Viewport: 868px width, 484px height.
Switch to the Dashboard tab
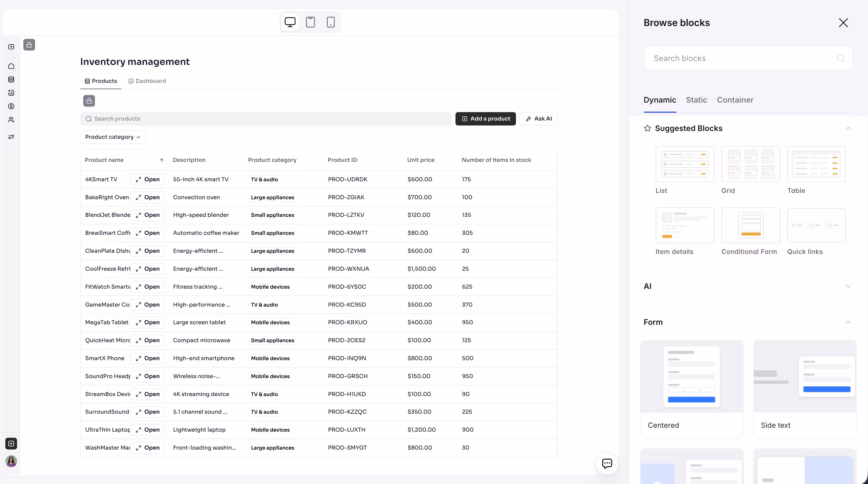coord(147,81)
